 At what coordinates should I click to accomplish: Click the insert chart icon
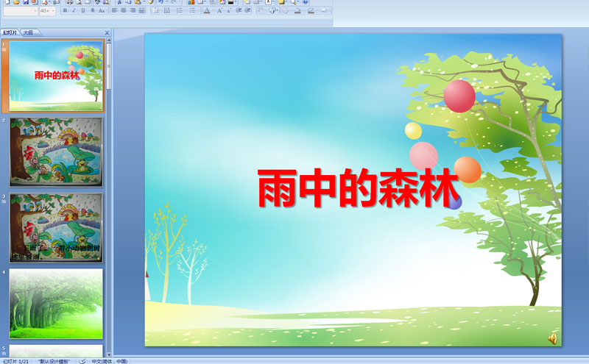click(191, 2)
